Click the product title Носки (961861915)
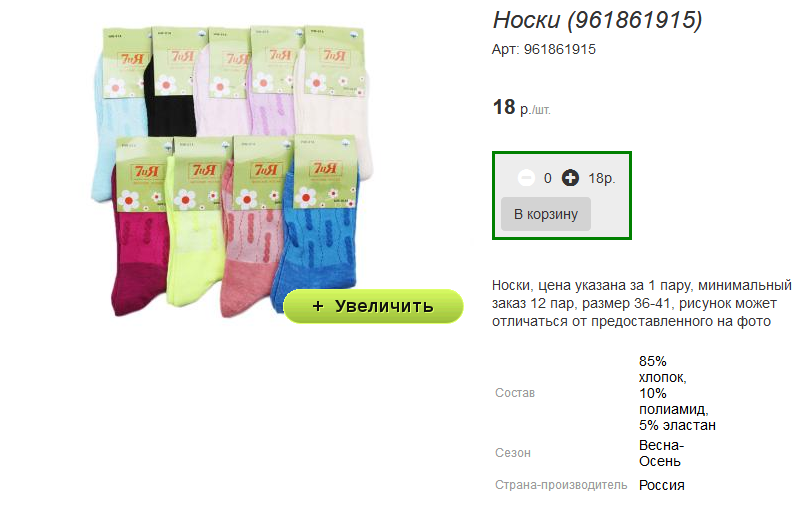803x508 pixels. coord(597,20)
